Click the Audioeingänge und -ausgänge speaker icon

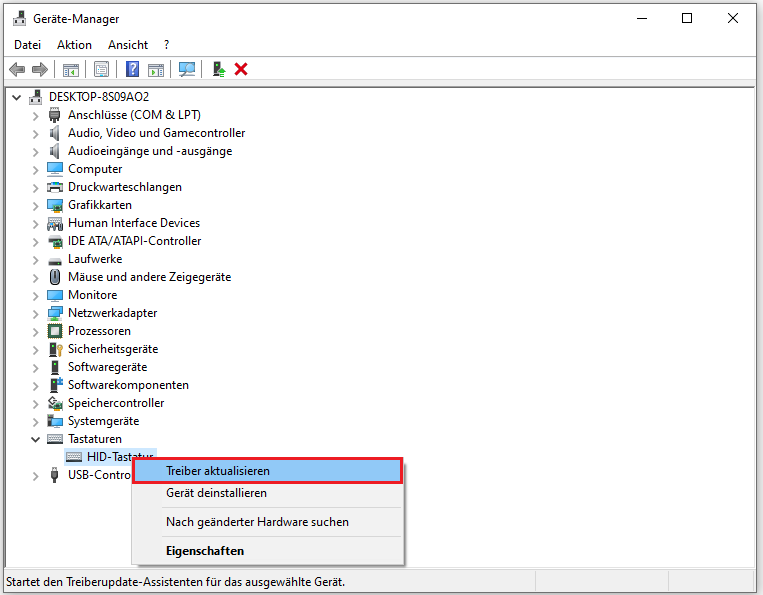[54, 151]
